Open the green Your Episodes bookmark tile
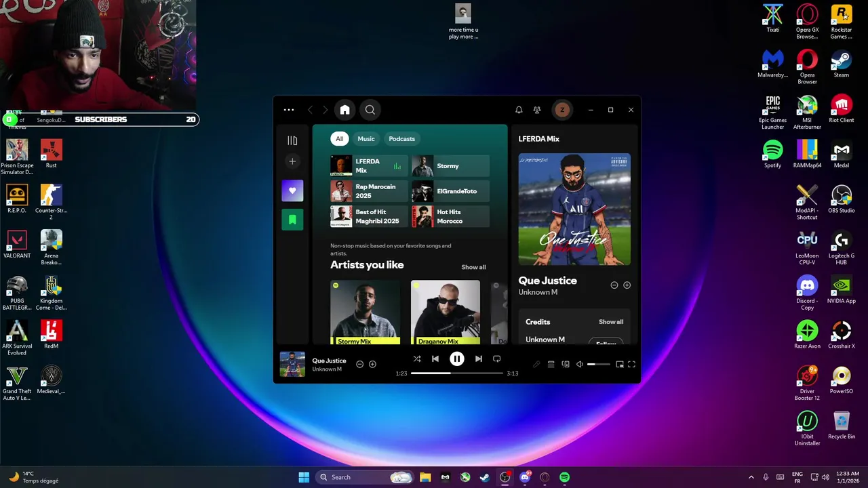 pos(292,220)
